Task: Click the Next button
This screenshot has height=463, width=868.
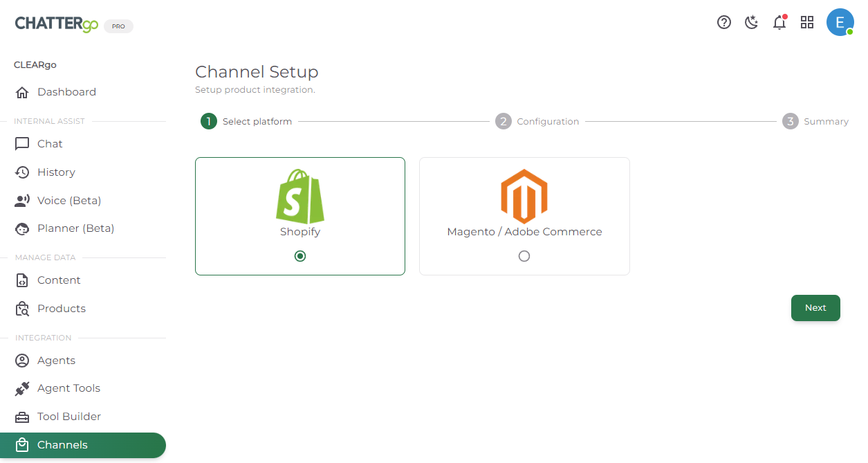Action: pyautogui.click(x=815, y=308)
